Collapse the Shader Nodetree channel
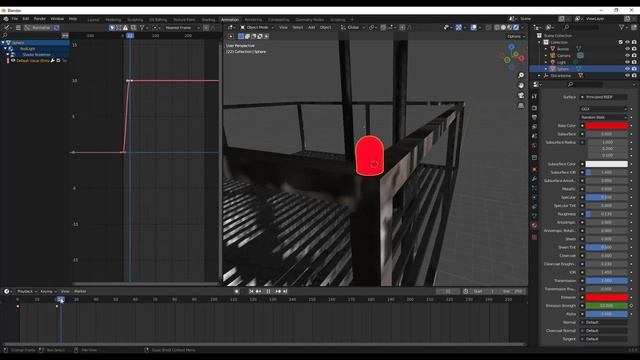The height and width of the screenshot is (360, 640). [x=8, y=54]
